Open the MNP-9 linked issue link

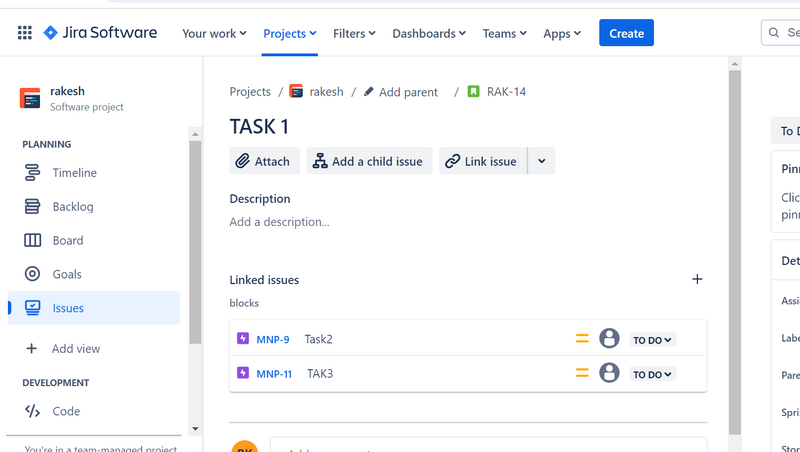[x=273, y=340]
